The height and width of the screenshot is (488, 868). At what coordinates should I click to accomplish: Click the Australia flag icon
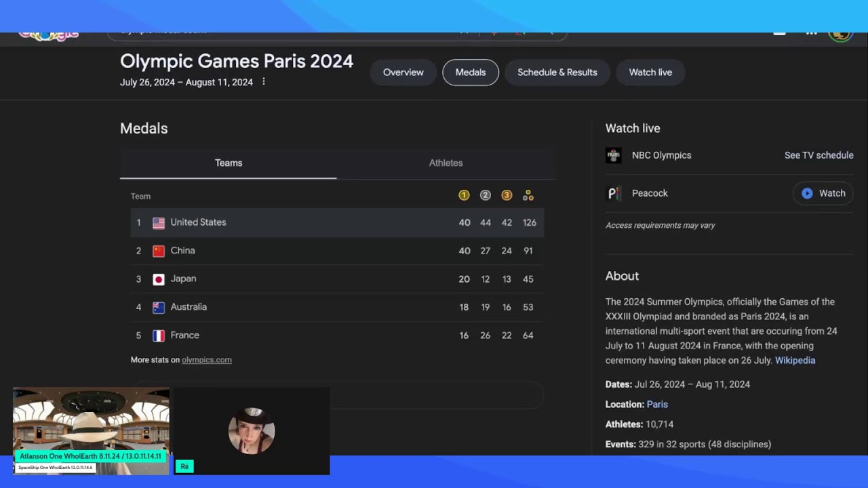(x=159, y=307)
